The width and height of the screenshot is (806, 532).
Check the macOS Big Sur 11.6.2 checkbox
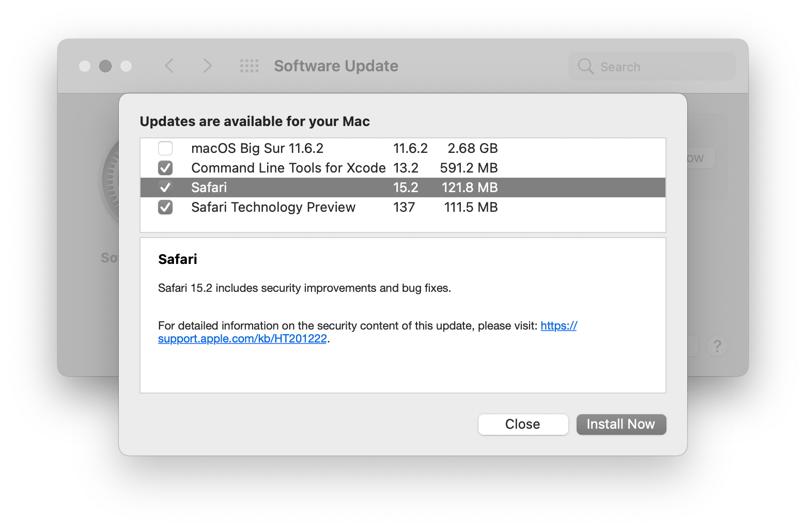coord(165,148)
